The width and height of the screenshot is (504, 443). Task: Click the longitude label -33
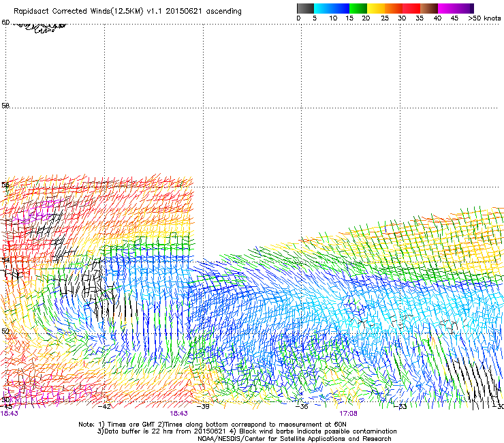[x=400, y=406]
